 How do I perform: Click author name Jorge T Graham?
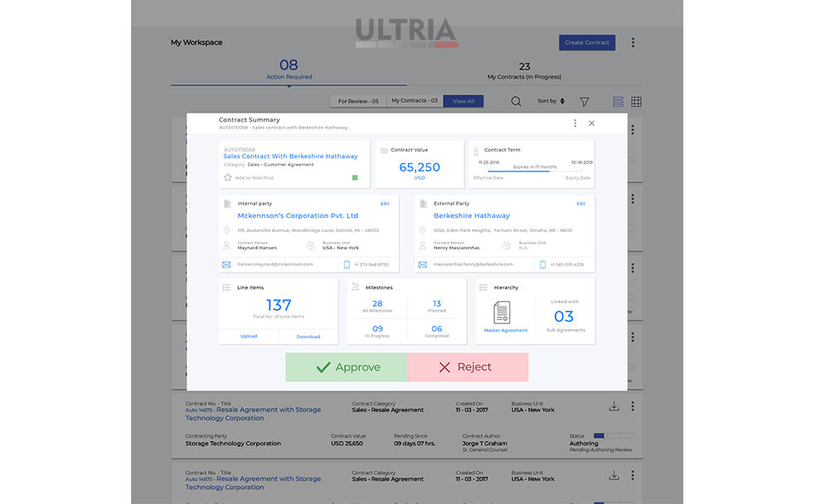point(484,443)
